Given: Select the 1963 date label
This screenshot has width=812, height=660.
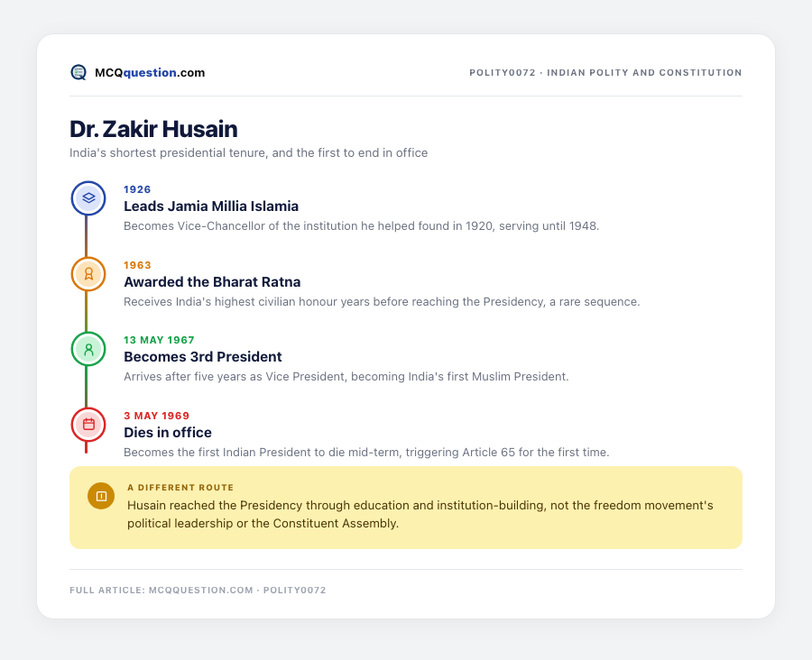Looking at the screenshot, I should [137, 265].
